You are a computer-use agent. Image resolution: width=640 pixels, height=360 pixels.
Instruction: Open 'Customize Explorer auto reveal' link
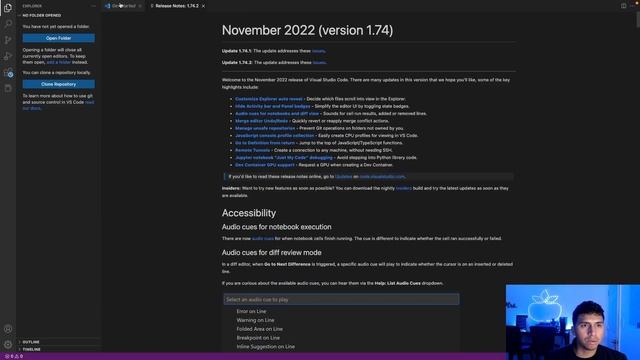click(x=269, y=99)
